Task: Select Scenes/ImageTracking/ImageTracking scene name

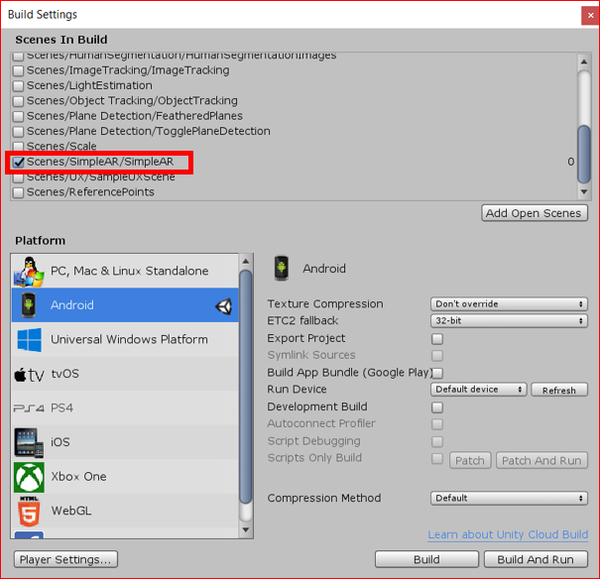Action: pyautogui.click(x=128, y=70)
